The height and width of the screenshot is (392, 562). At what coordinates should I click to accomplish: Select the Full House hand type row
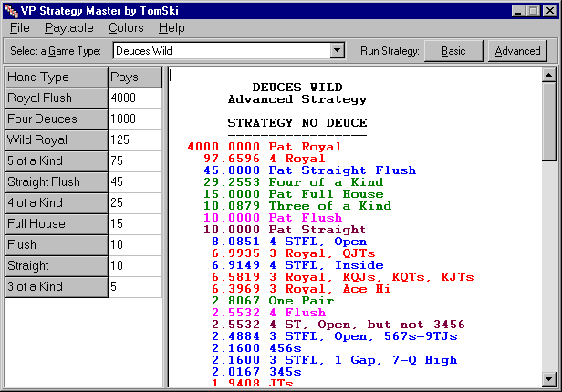(57, 224)
